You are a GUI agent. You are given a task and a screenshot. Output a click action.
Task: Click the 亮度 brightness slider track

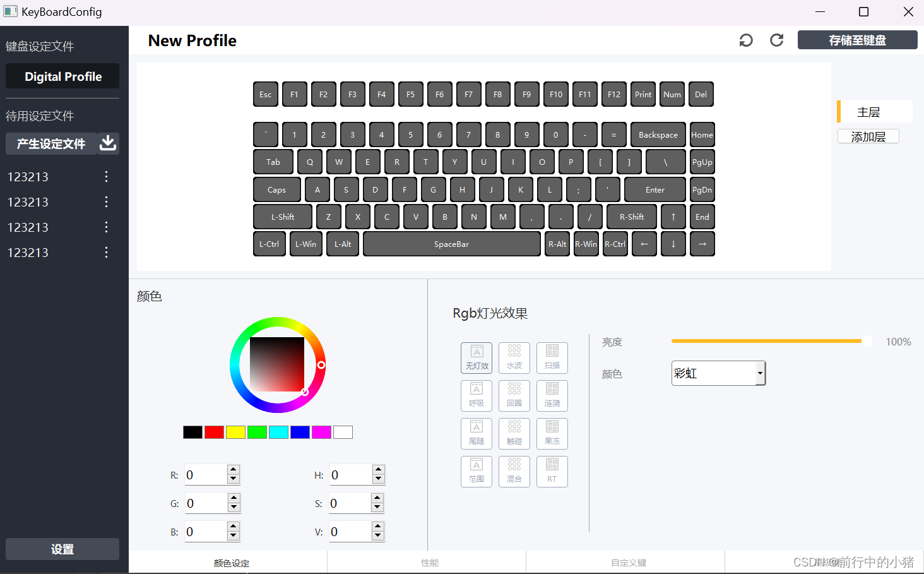(771, 341)
